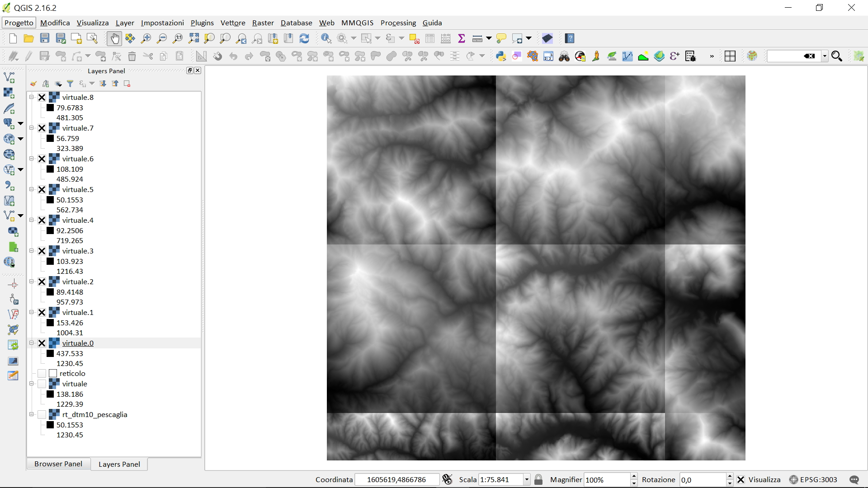
Task: Click the Refresh map icon
Action: [304, 39]
